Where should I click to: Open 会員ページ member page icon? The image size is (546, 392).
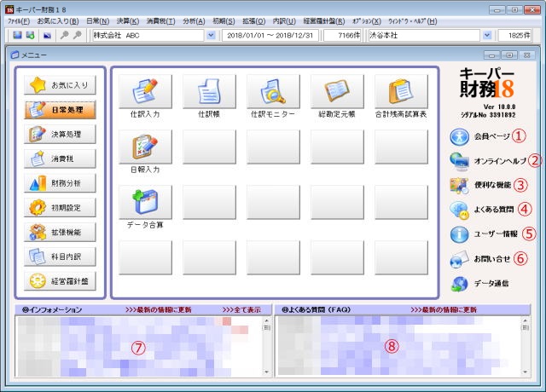coord(459,136)
